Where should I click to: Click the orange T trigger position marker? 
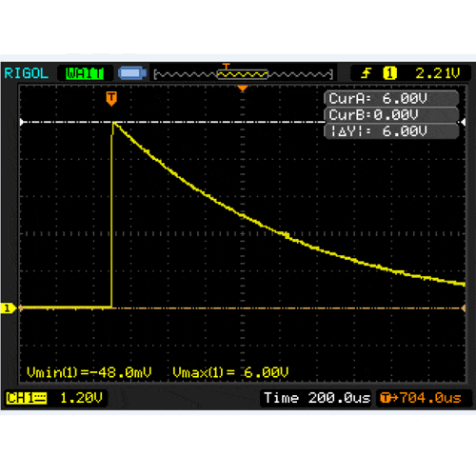pyautogui.click(x=111, y=99)
